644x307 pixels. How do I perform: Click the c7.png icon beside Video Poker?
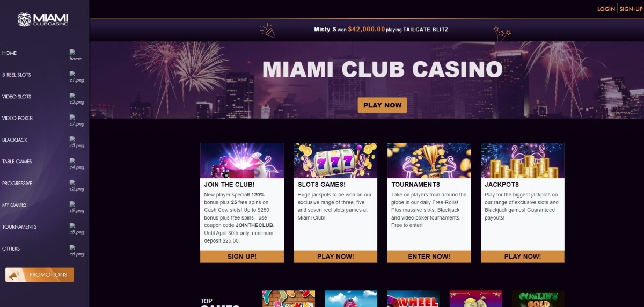(77, 120)
